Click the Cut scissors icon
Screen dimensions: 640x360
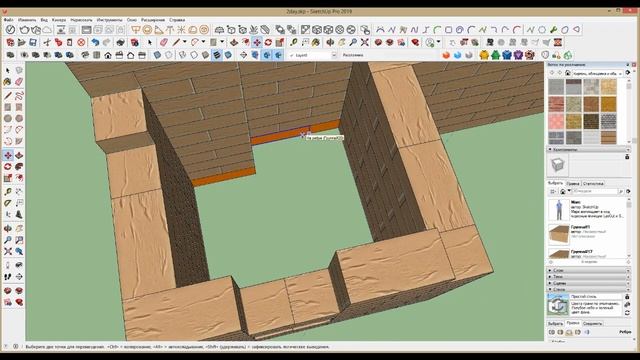[x=47, y=42]
